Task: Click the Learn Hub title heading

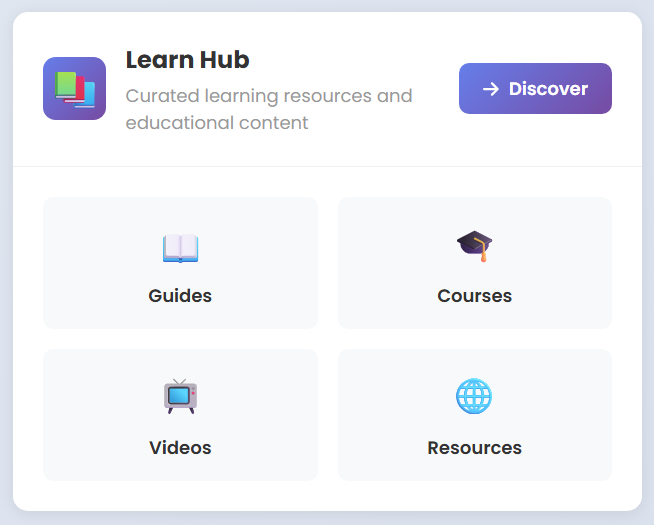Action: (x=188, y=60)
